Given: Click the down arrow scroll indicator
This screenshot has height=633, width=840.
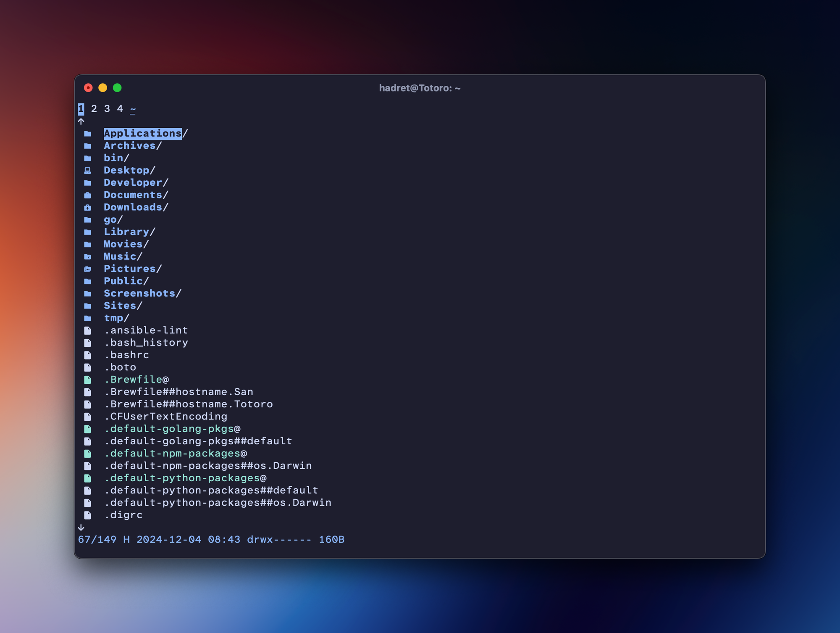Looking at the screenshot, I should pos(81,527).
